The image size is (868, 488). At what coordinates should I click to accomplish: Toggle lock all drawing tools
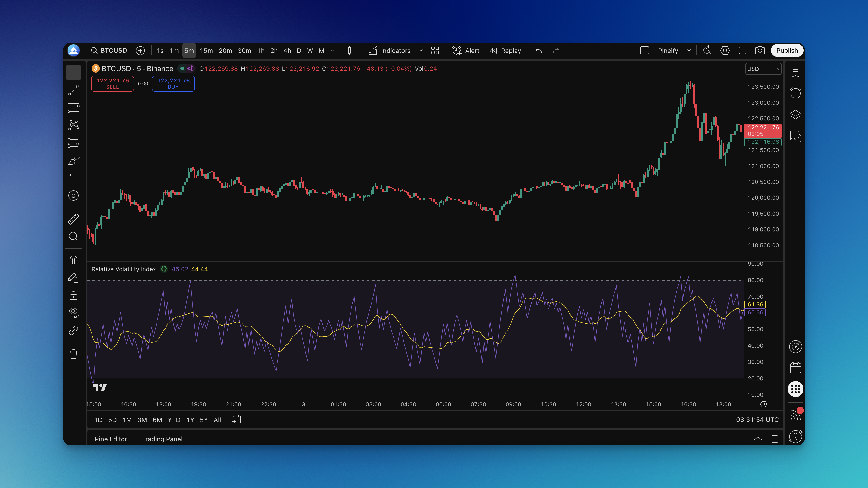[74, 295]
